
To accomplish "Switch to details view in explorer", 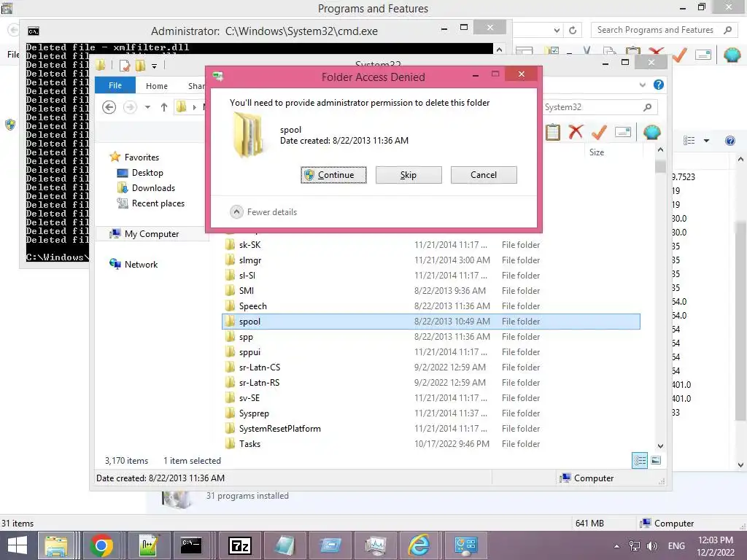I will pyautogui.click(x=640, y=460).
